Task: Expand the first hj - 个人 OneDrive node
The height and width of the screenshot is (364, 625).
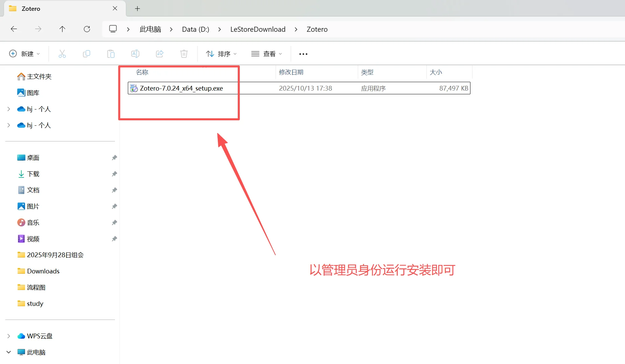Action: pyautogui.click(x=9, y=109)
